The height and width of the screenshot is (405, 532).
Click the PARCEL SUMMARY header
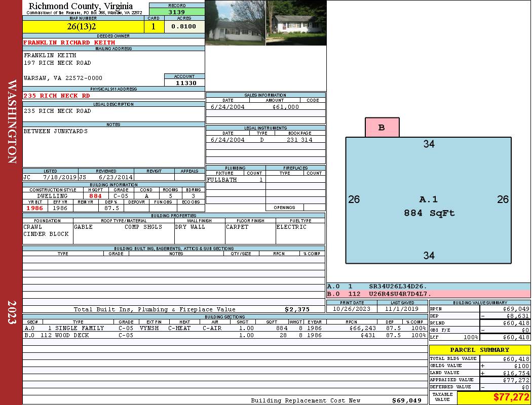coord(480,350)
